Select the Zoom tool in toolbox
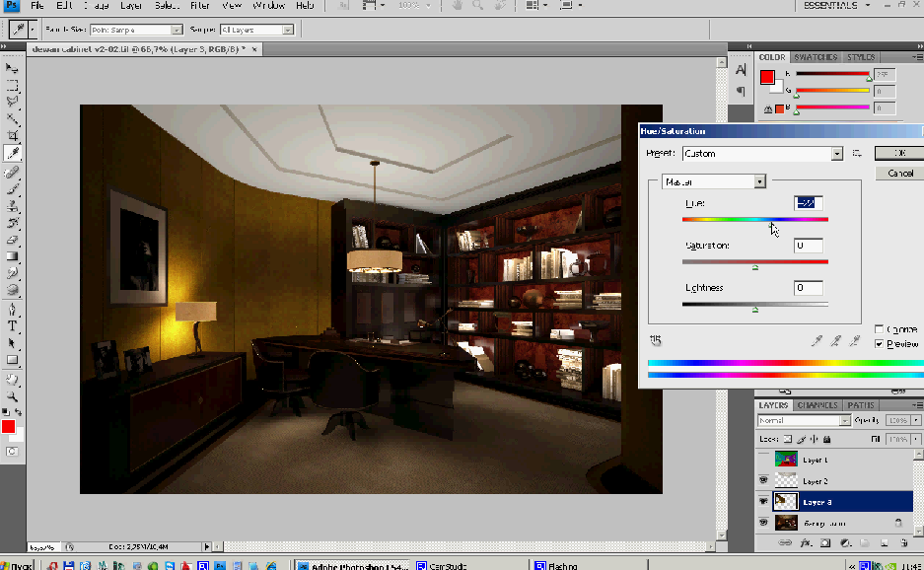Viewport: 924px width, 570px height. (12, 396)
